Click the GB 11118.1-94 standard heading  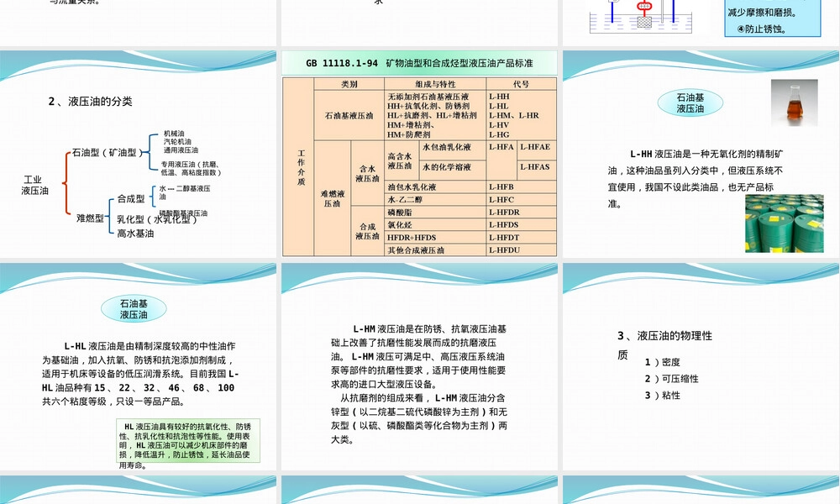[x=419, y=63]
